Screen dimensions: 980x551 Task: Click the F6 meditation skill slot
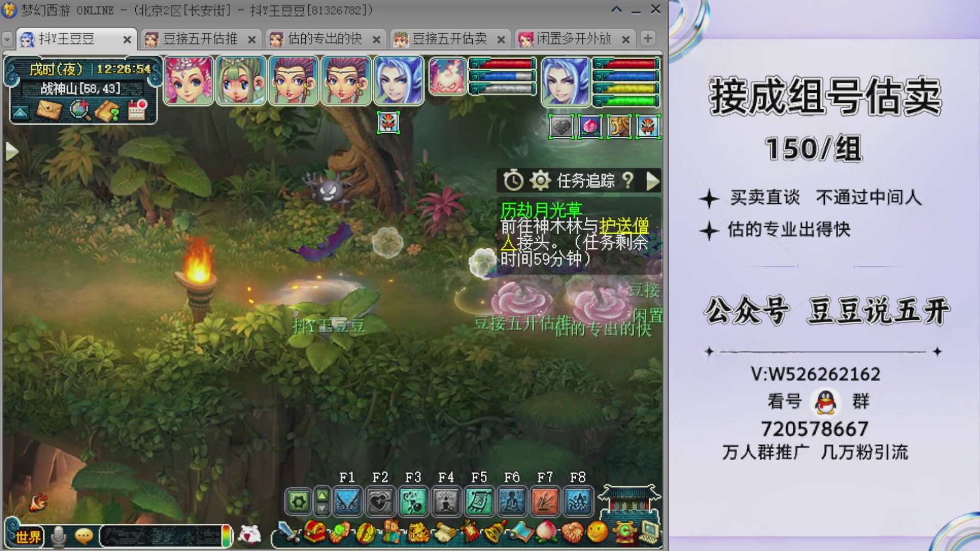512,502
